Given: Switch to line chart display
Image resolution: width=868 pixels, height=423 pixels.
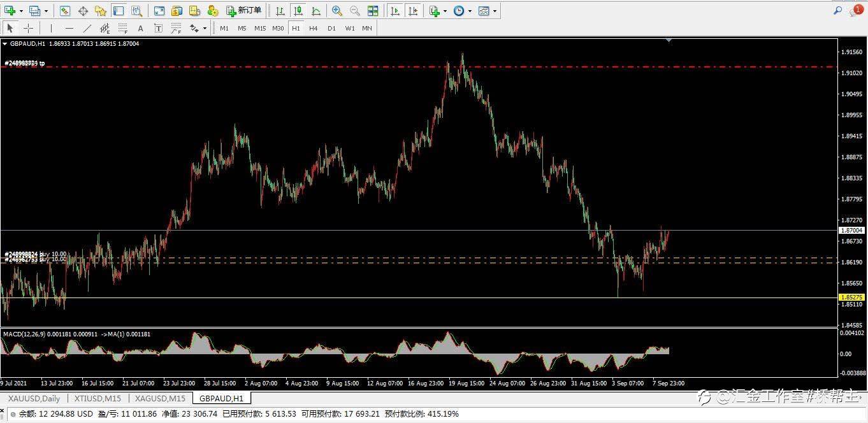Looking at the screenshot, I should (x=315, y=11).
